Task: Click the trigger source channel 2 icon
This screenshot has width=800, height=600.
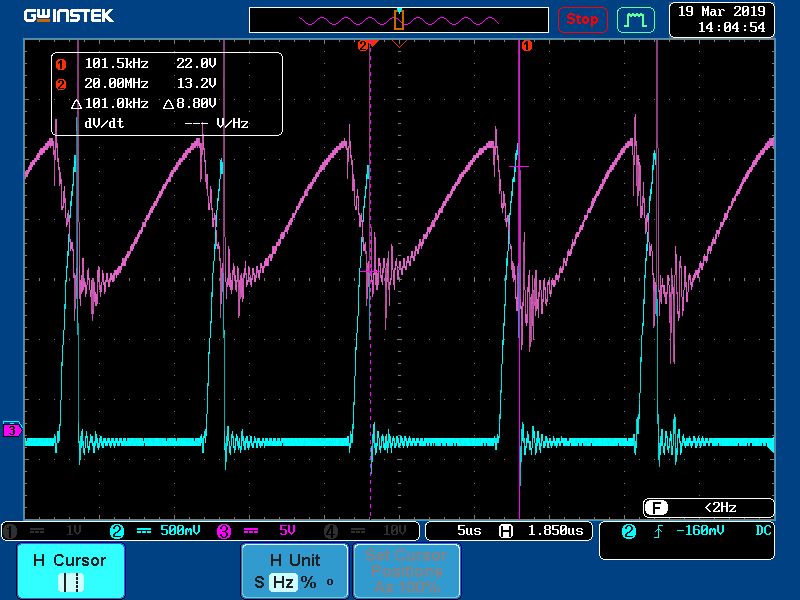Action: [629, 531]
